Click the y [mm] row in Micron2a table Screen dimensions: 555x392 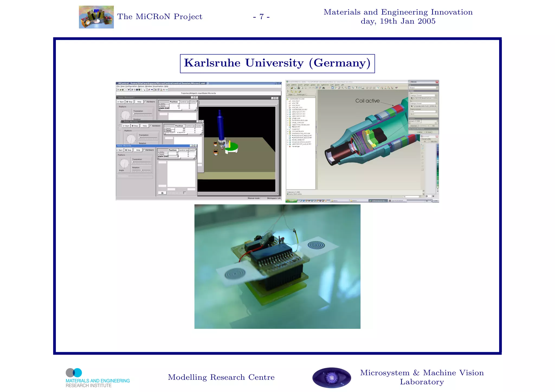pyautogui.click(x=183, y=131)
